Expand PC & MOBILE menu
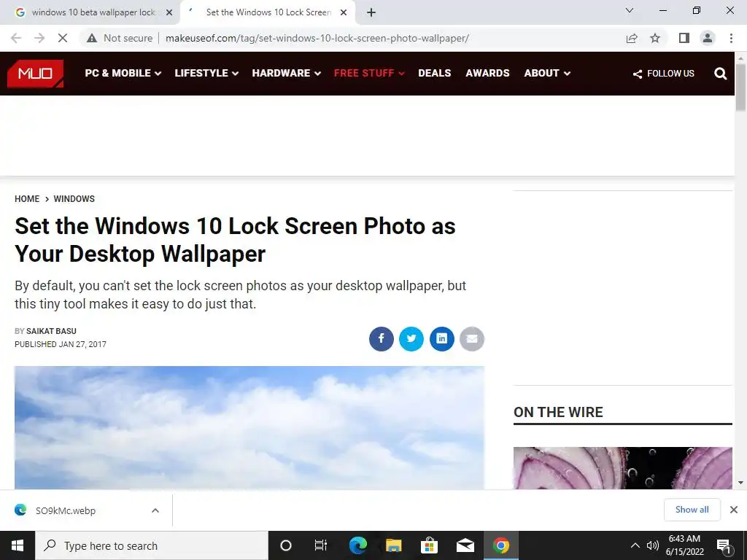Viewport: 747px width, 560px height. (x=123, y=74)
